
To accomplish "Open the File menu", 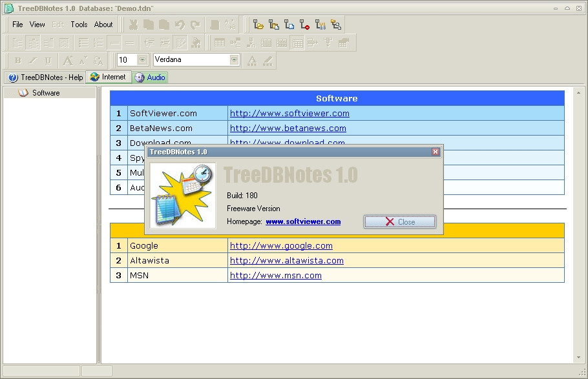I will pos(17,25).
